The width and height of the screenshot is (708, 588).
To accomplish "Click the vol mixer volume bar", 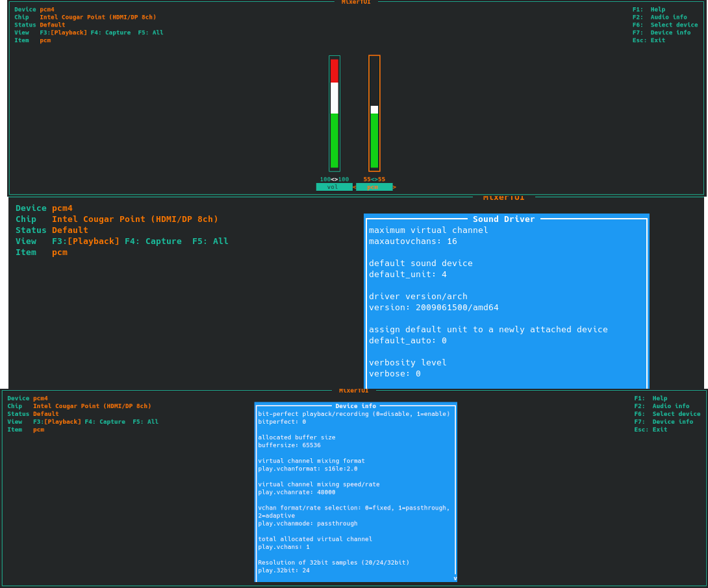I will [335, 114].
